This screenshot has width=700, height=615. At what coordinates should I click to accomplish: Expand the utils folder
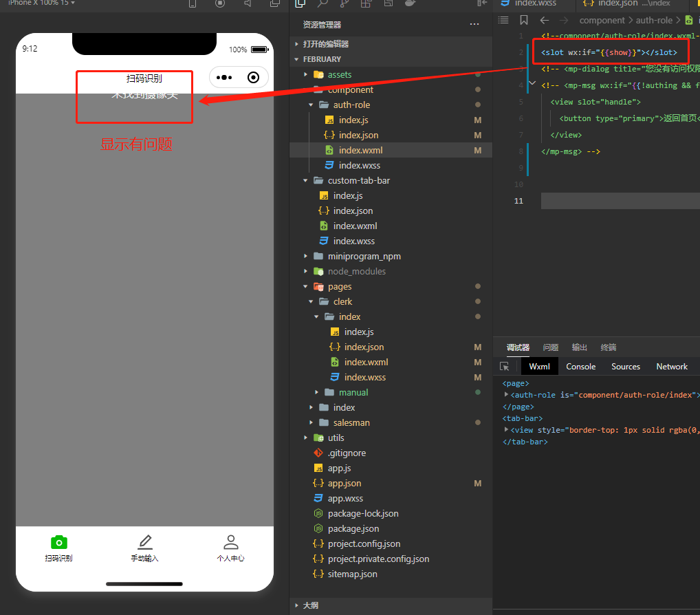(x=306, y=438)
